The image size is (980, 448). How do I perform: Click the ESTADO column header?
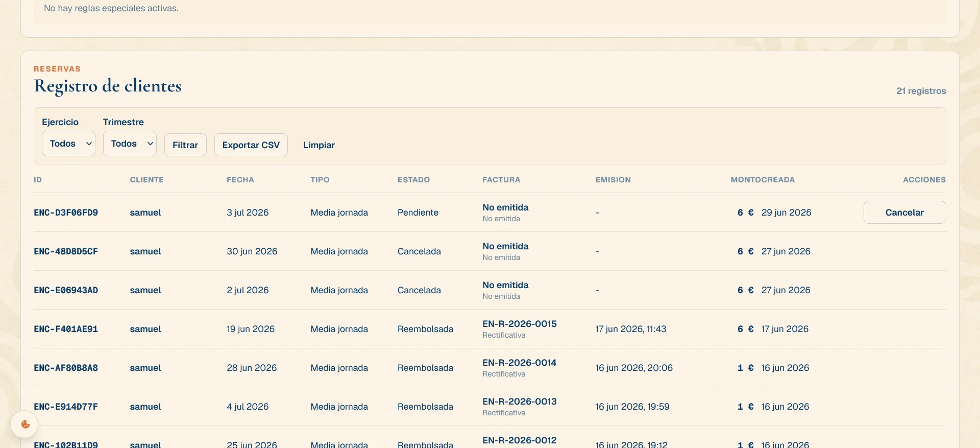click(x=414, y=180)
